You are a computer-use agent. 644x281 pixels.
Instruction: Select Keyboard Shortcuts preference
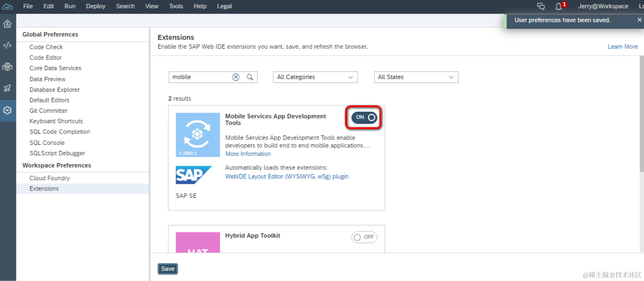[56, 121]
